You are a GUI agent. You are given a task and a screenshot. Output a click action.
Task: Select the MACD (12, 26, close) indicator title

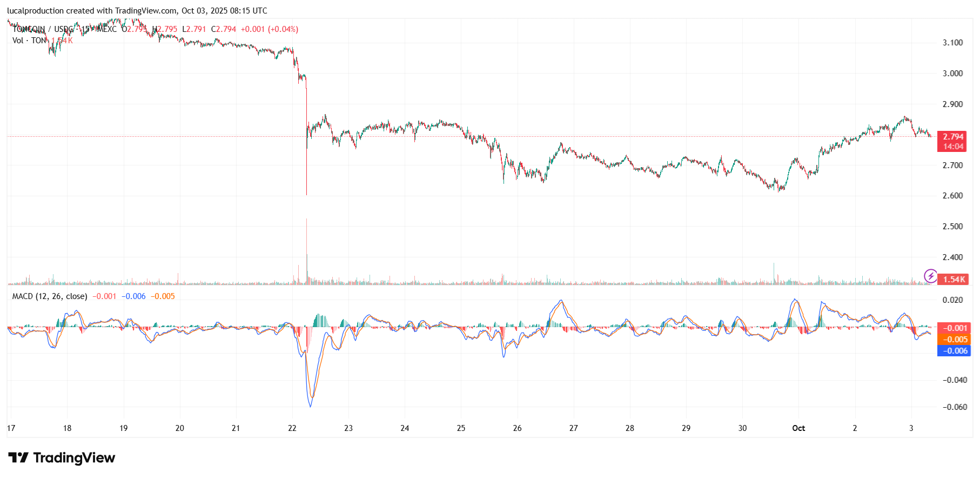(x=50, y=296)
